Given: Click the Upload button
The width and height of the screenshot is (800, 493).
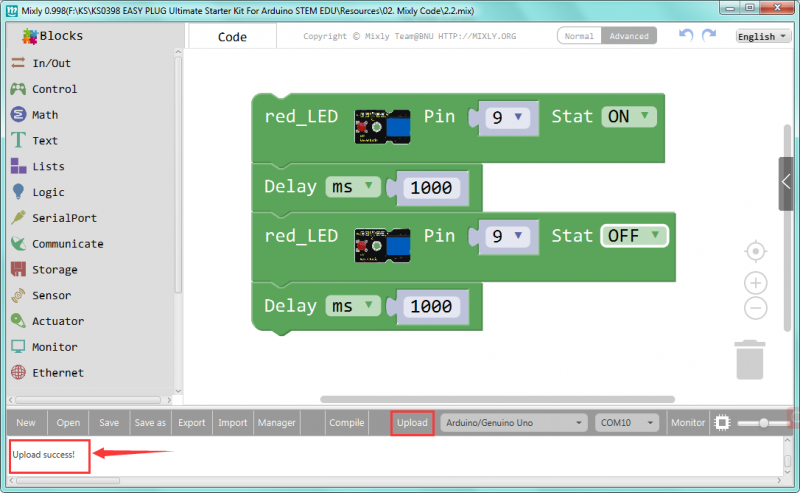Looking at the screenshot, I should click(412, 423).
